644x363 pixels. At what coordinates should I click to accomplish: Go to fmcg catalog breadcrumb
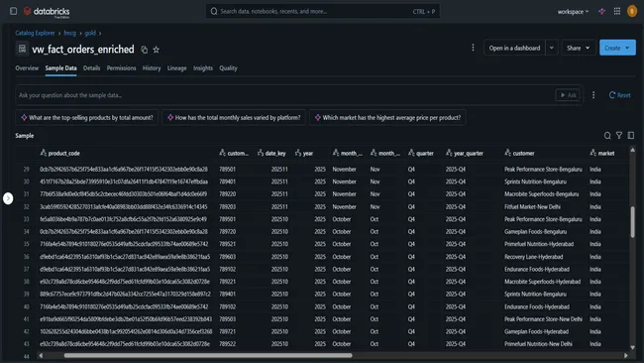(x=69, y=33)
